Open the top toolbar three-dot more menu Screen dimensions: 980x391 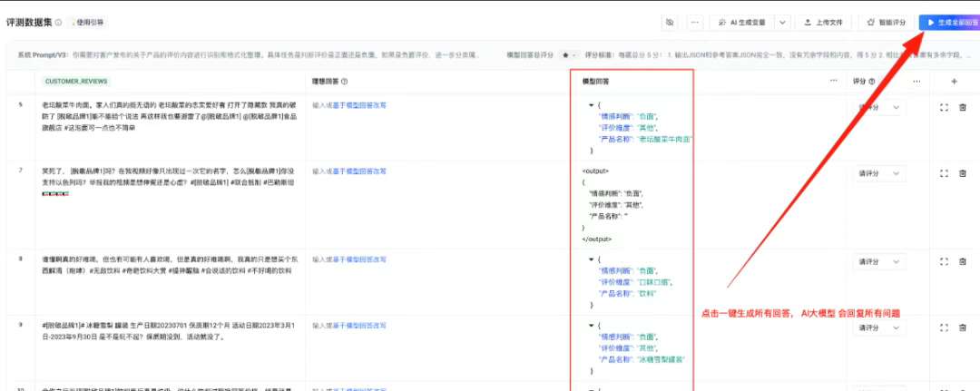tap(695, 22)
